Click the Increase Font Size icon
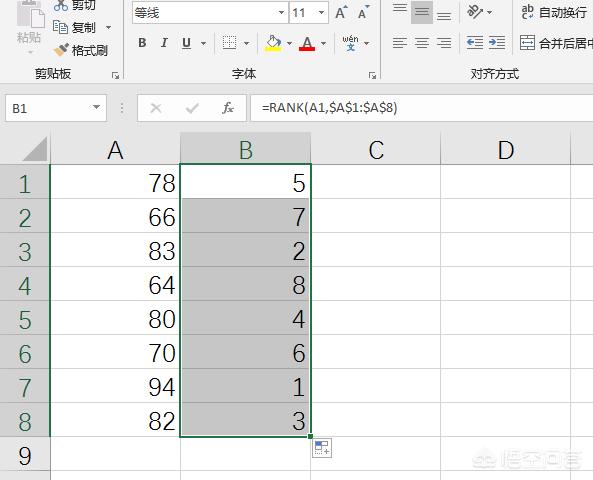The width and height of the screenshot is (593, 480). [340, 13]
